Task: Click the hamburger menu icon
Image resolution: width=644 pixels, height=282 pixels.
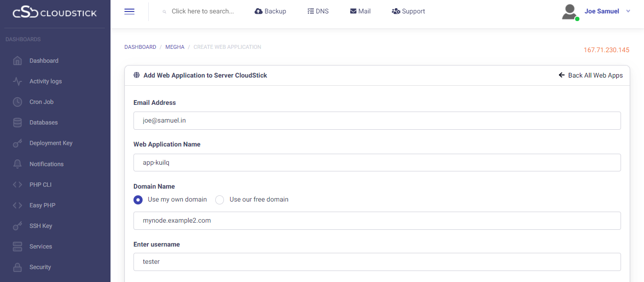Action: click(x=129, y=11)
